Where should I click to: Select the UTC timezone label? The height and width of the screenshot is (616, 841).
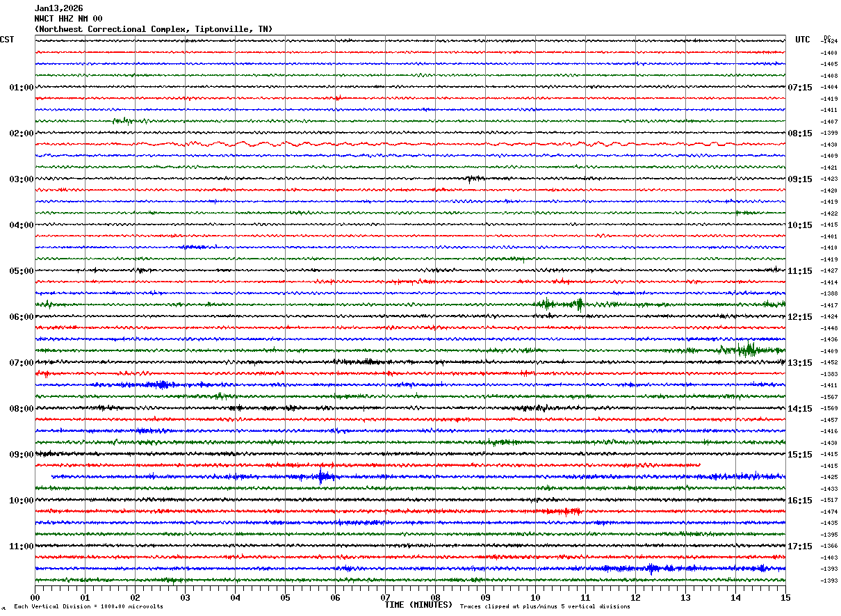click(x=803, y=40)
